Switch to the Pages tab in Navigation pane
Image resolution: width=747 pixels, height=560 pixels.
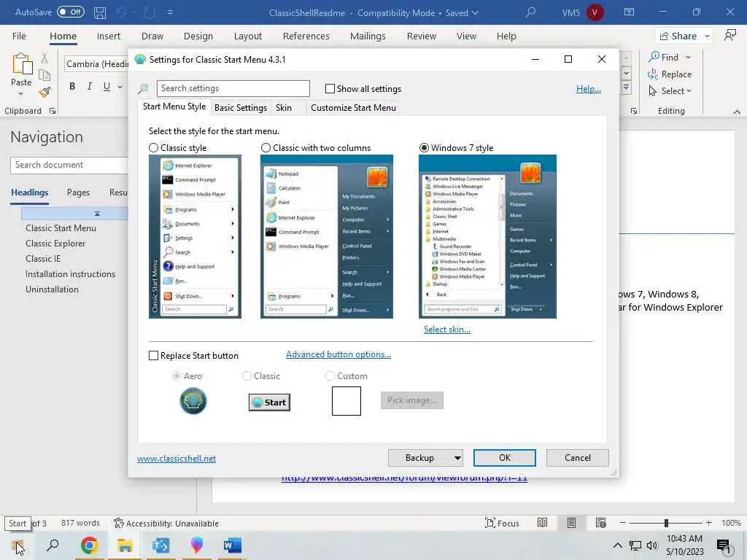pyautogui.click(x=78, y=192)
